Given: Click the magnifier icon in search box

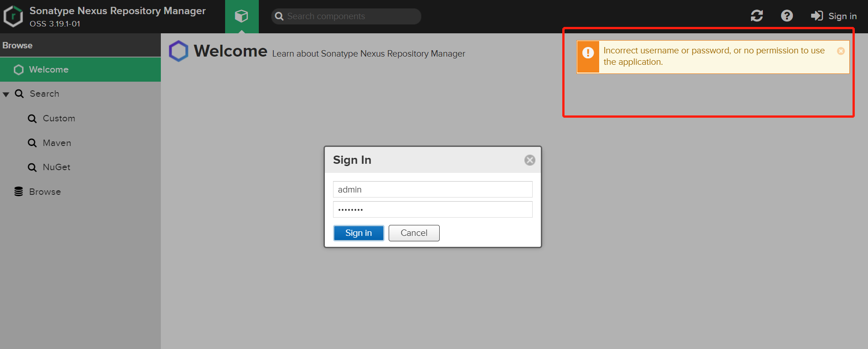Looking at the screenshot, I should point(279,16).
